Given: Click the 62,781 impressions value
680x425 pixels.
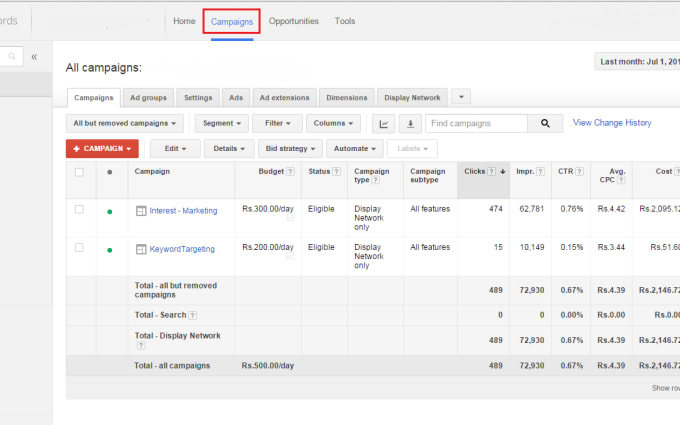Looking at the screenshot, I should pyautogui.click(x=532, y=209).
